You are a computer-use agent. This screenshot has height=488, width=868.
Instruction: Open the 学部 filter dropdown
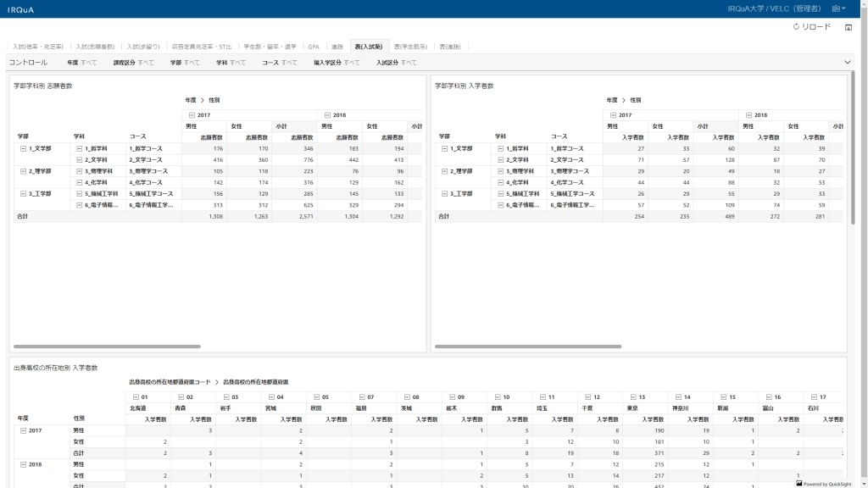point(185,63)
